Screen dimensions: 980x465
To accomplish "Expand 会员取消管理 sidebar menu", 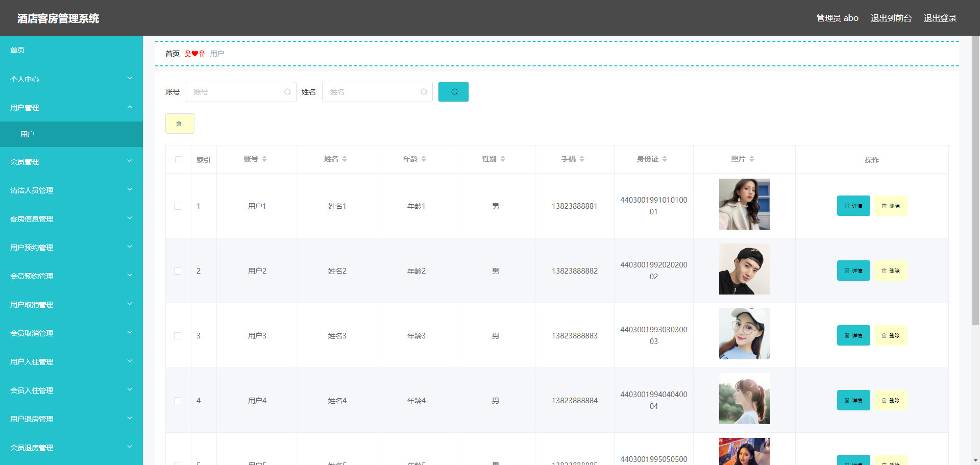I will tap(71, 333).
